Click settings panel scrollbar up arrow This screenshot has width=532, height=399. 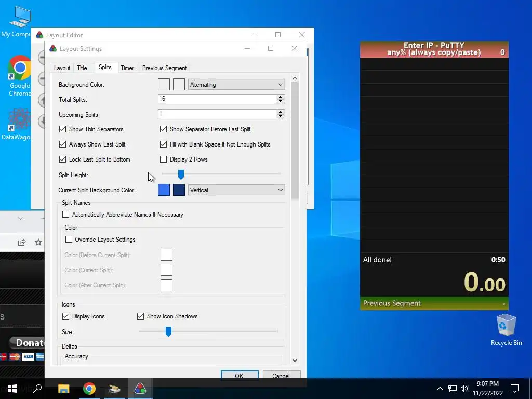click(x=295, y=78)
